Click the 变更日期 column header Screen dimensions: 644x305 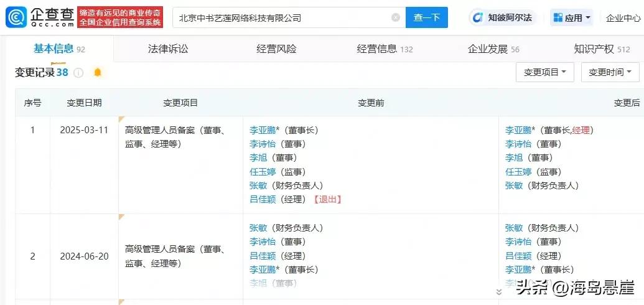pyautogui.click(x=84, y=103)
